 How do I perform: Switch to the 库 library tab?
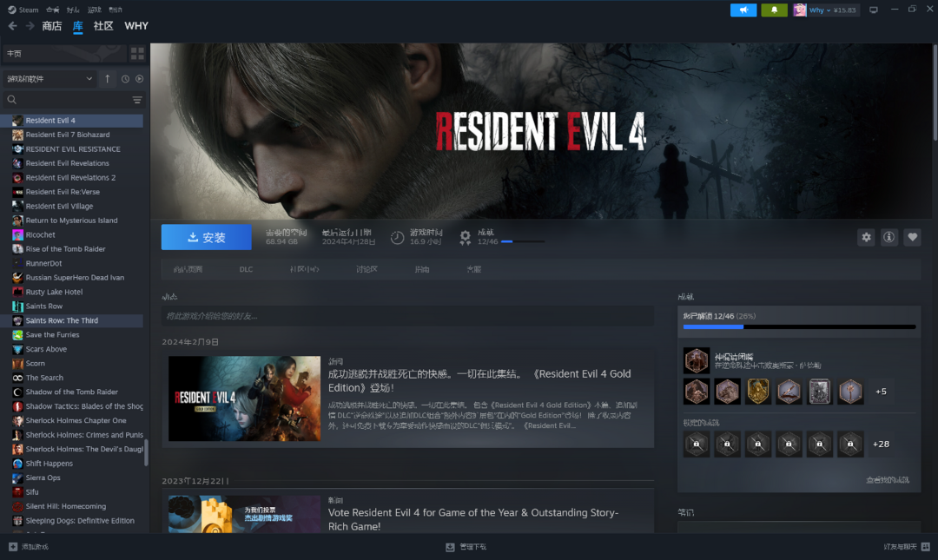[x=78, y=26]
